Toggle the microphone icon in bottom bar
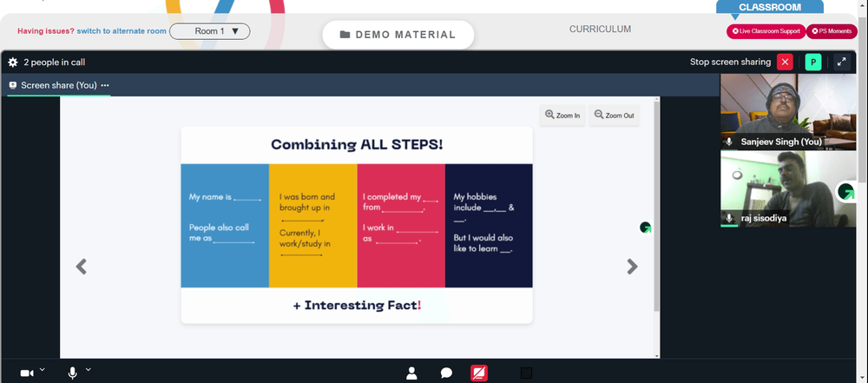The width and height of the screenshot is (868, 383). 72,373
